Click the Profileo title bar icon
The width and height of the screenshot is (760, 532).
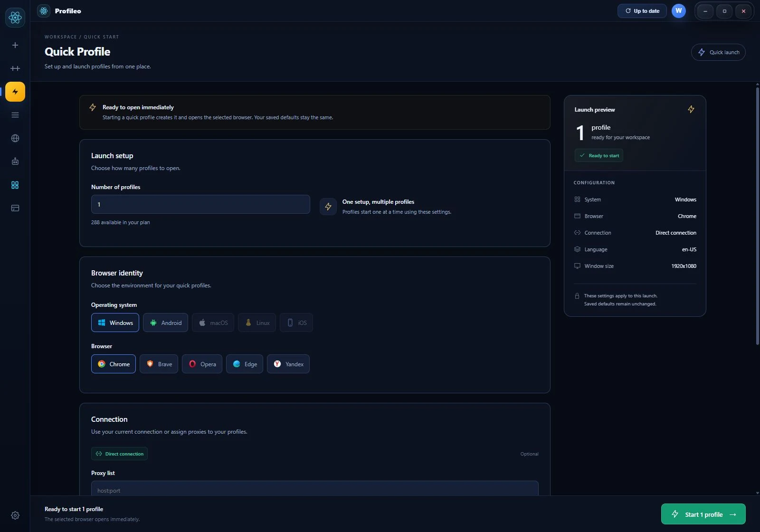tap(44, 11)
